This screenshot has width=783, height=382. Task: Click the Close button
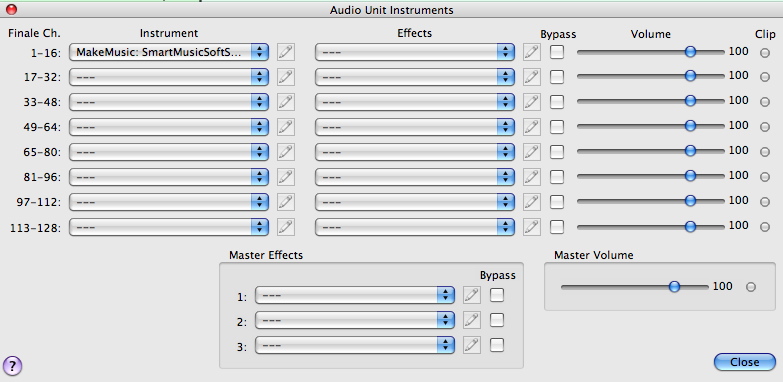745,362
